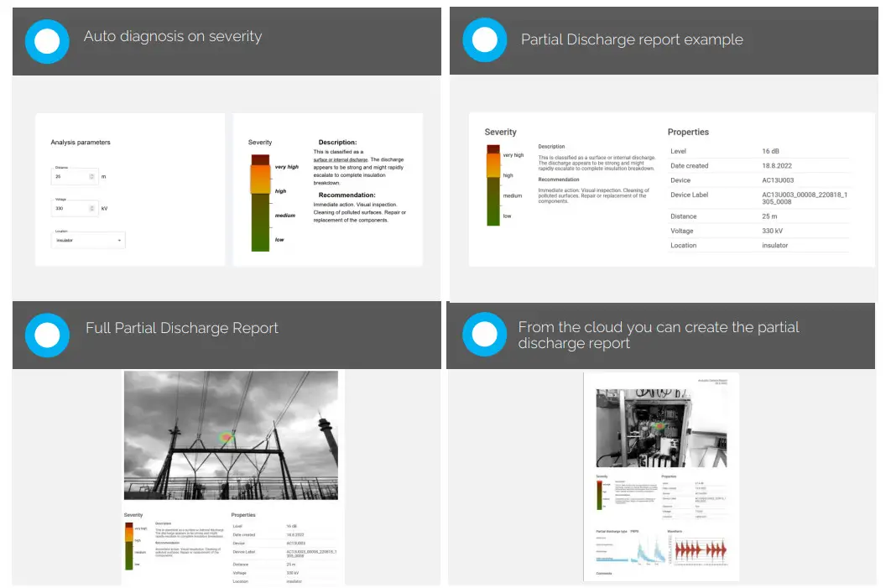Open the substation photo in Full Partial Discharge Report
891x588 pixels.
pyautogui.click(x=232, y=435)
